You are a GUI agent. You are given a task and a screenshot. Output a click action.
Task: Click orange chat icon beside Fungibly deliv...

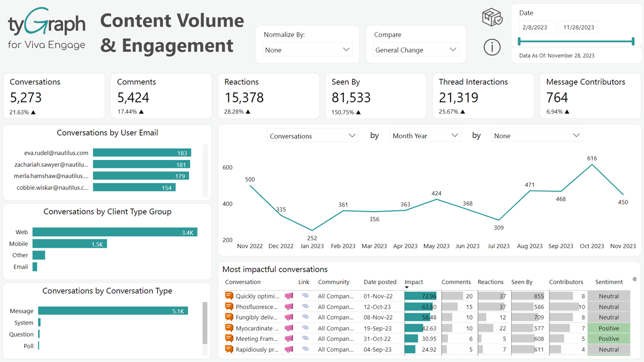[229, 317]
